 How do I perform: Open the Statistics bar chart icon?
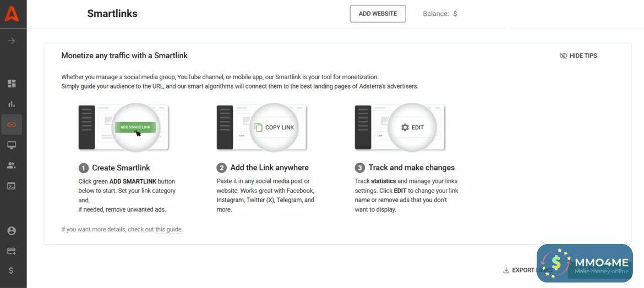12,104
